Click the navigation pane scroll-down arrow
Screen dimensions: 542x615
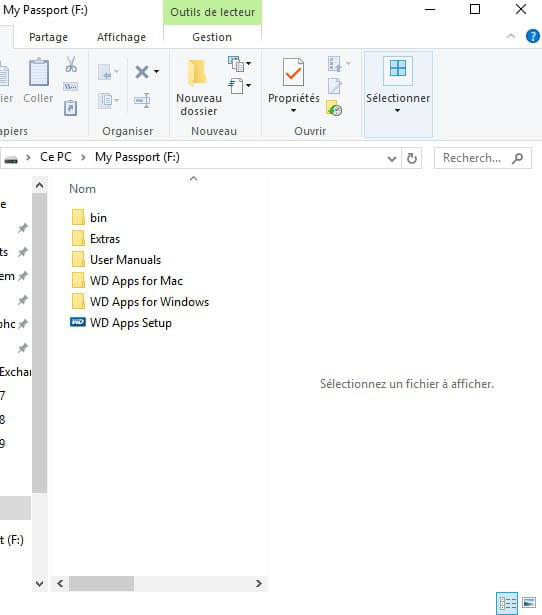39,583
